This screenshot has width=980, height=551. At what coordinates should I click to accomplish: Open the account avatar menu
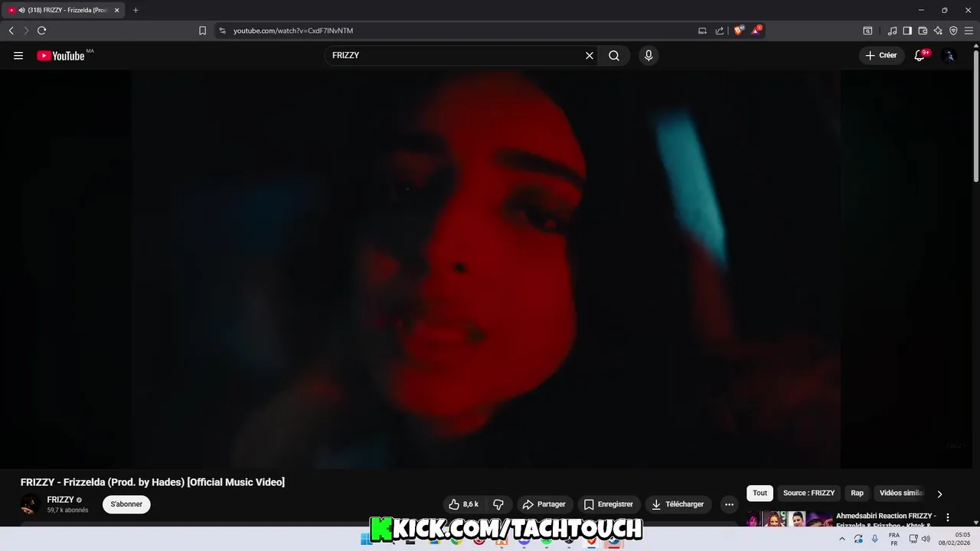coord(949,55)
